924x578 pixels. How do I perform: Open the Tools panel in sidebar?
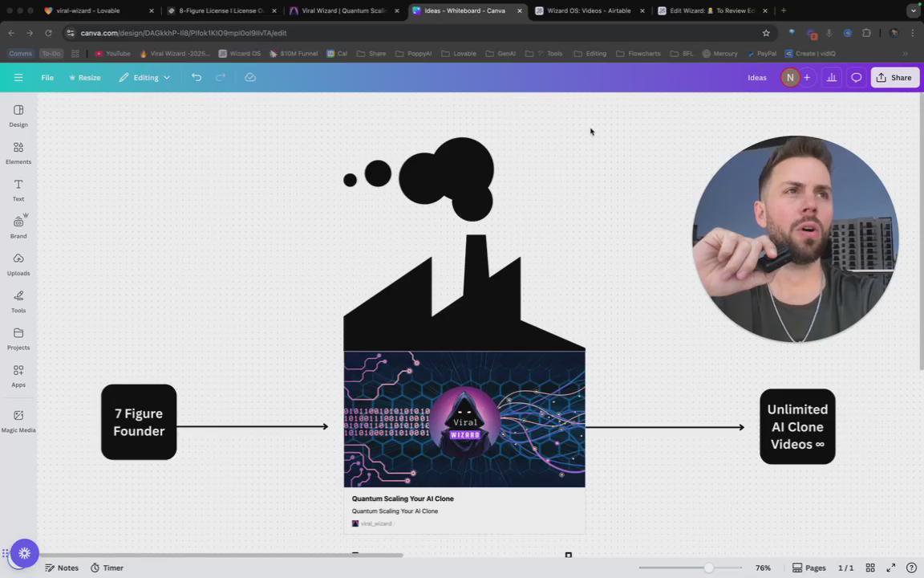18,301
